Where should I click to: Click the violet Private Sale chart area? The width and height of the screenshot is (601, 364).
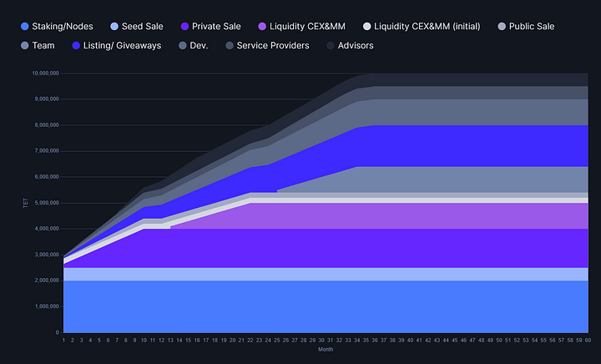point(326,248)
